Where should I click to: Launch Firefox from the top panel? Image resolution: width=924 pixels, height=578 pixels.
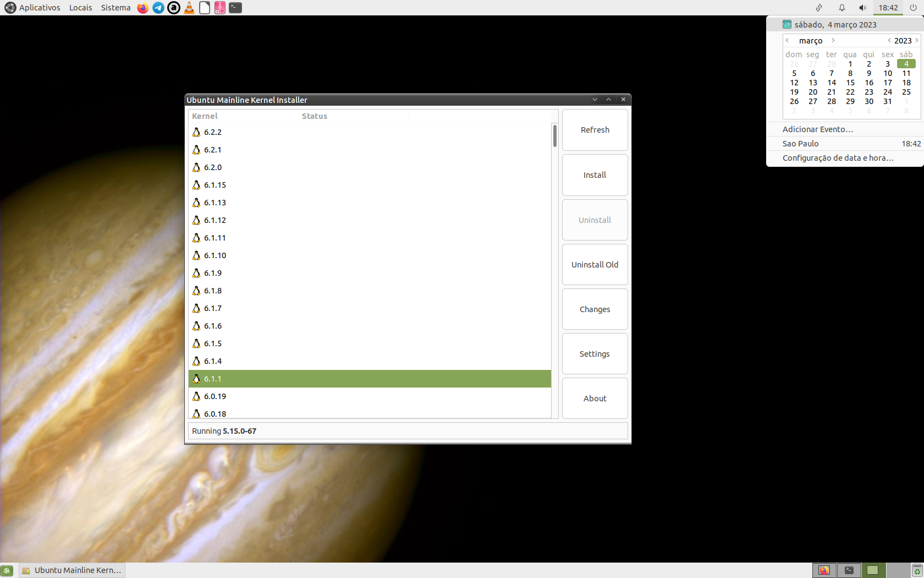pyautogui.click(x=142, y=8)
